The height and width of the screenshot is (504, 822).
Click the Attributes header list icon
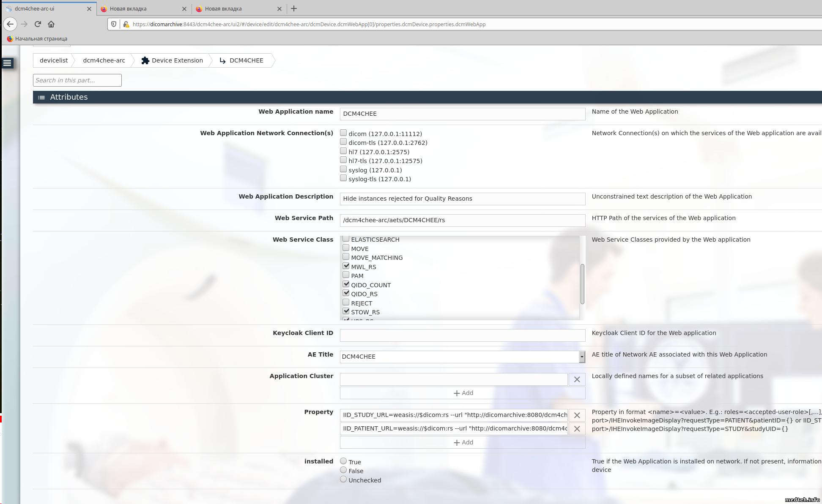pos(41,97)
